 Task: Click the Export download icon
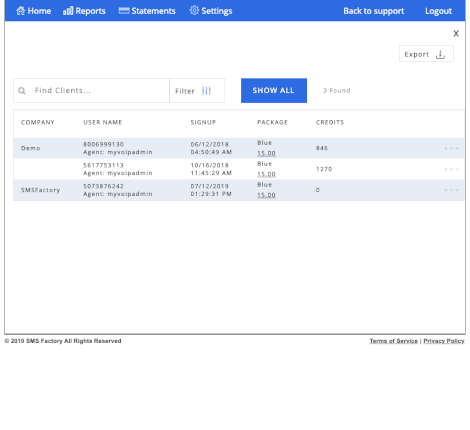(440, 54)
